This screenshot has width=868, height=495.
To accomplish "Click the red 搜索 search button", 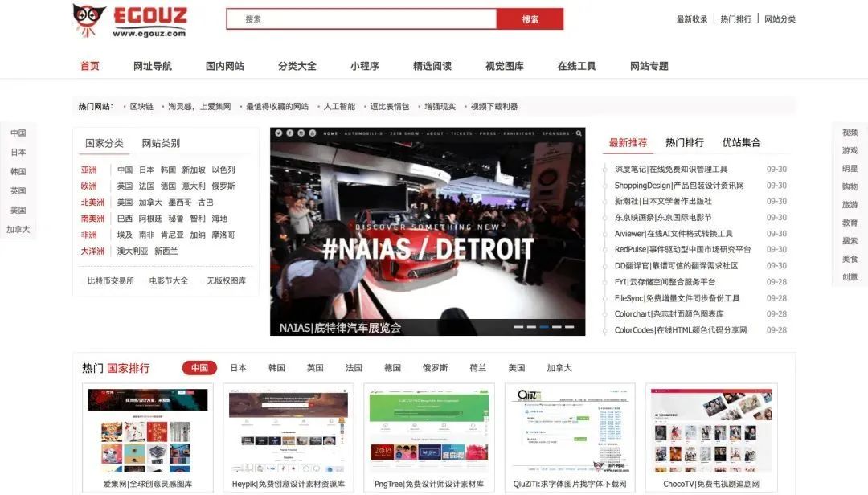I will [530, 18].
